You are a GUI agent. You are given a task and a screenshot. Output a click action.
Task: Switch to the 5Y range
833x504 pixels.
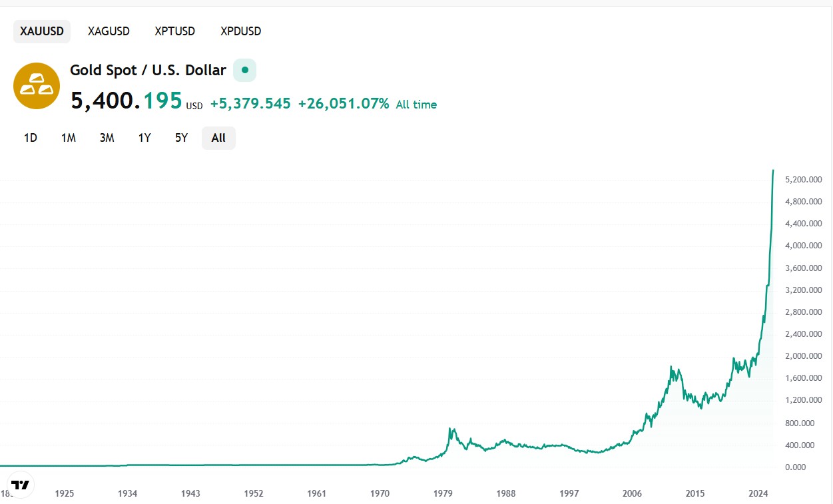(x=181, y=138)
